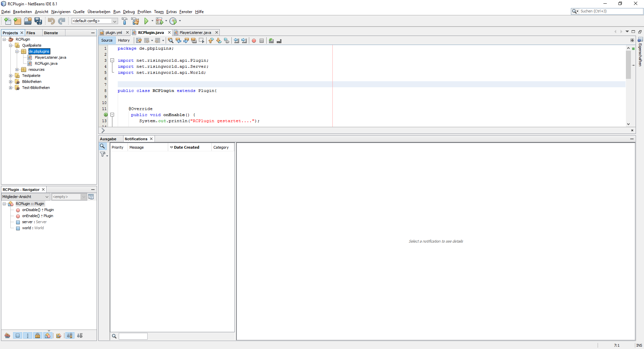Click the Toggle Bookmark icon
The width and height of the screenshot is (644, 349).
pyautogui.click(x=226, y=41)
